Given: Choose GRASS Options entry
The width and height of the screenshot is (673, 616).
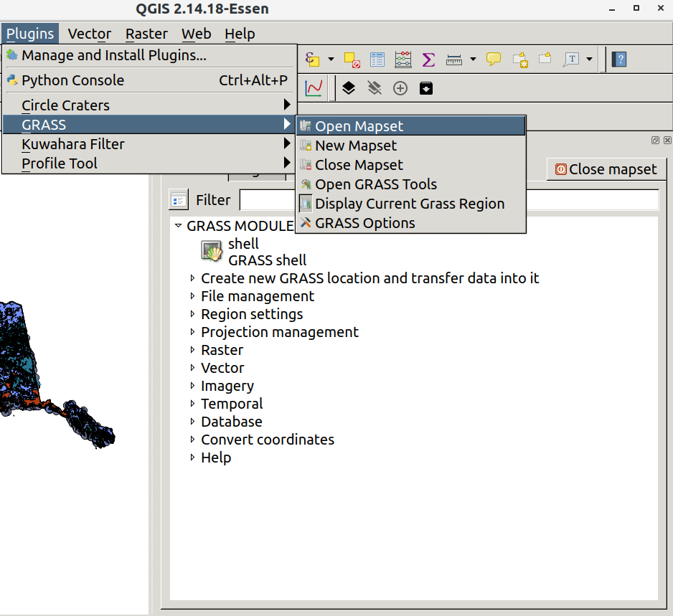Looking at the screenshot, I should tap(410, 223).
